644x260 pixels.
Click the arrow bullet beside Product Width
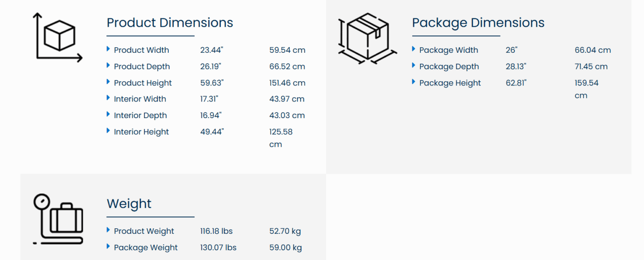[x=108, y=49]
